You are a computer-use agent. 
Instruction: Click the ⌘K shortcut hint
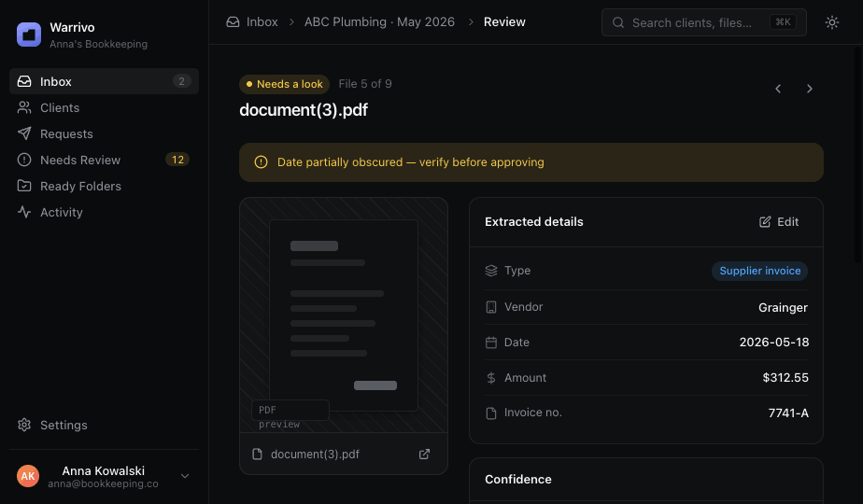coord(784,22)
